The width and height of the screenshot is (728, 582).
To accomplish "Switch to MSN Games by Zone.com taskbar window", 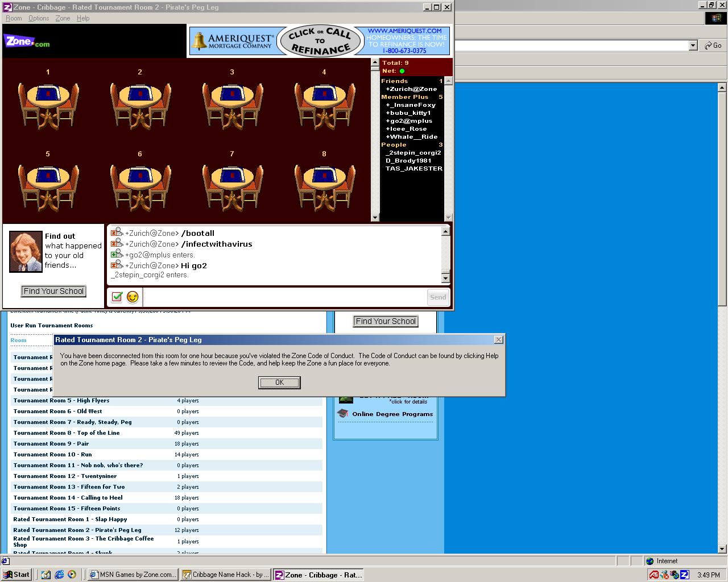I will [133, 575].
